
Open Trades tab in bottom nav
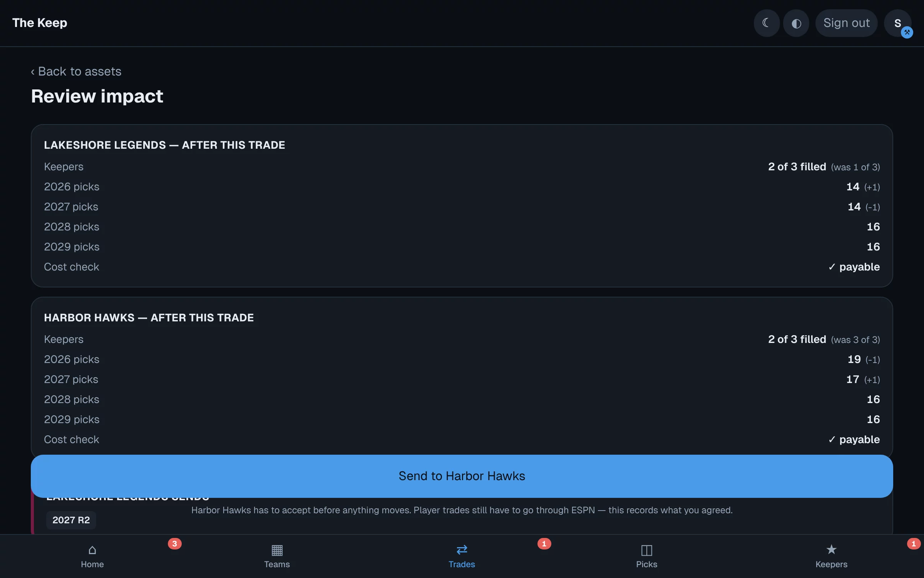point(462,556)
